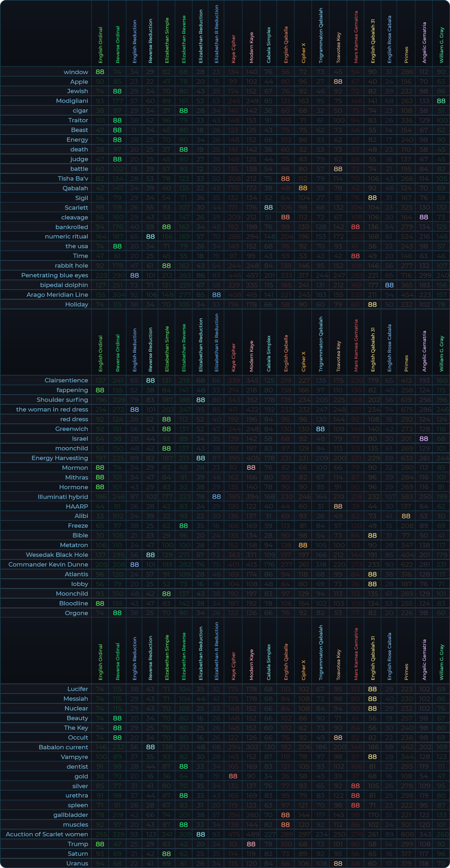Image resolution: width=450 pixels, height=868 pixels.
Task: Click the highlighted 88 in the gold row
Action: [233, 776]
